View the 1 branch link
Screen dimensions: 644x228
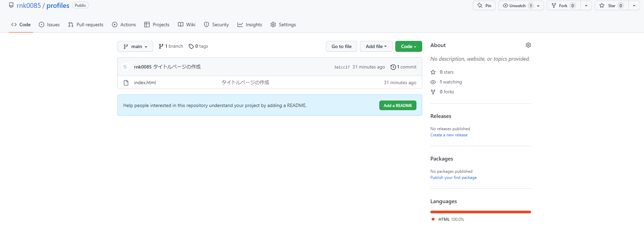click(171, 46)
